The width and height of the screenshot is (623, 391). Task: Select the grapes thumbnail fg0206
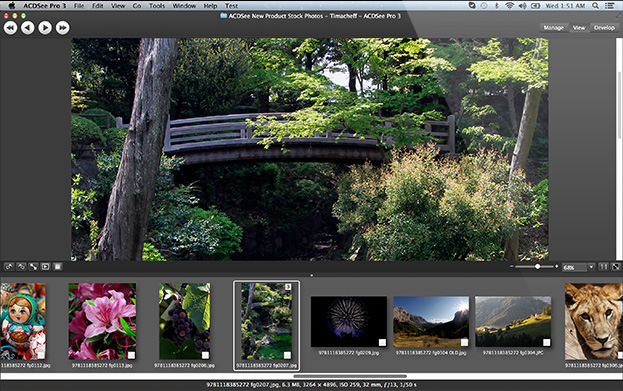click(185, 321)
